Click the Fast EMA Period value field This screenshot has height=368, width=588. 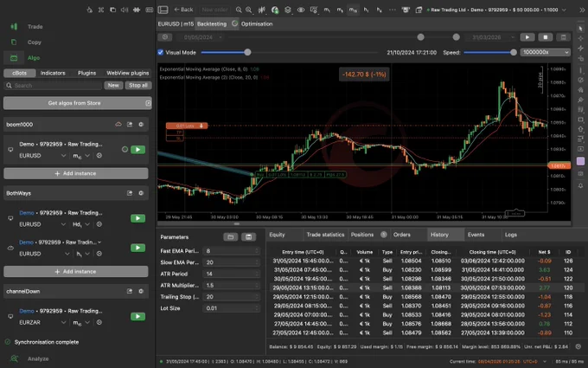click(232, 251)
